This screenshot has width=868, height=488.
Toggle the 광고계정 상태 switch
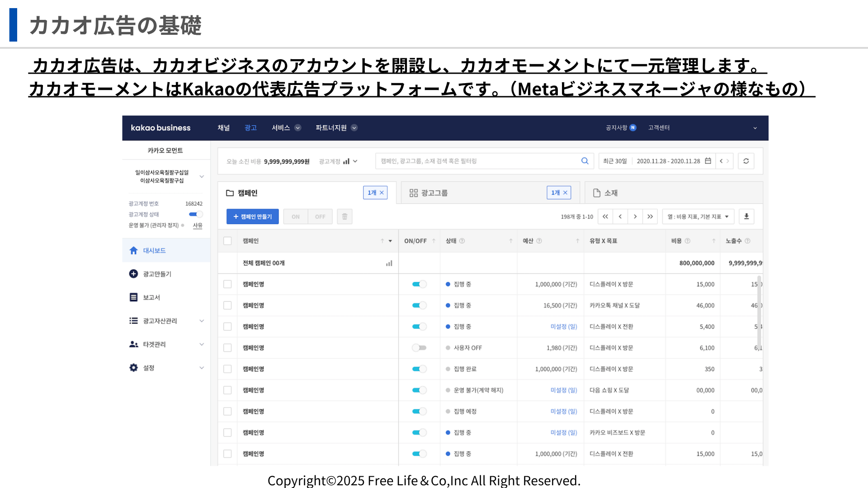195,214
